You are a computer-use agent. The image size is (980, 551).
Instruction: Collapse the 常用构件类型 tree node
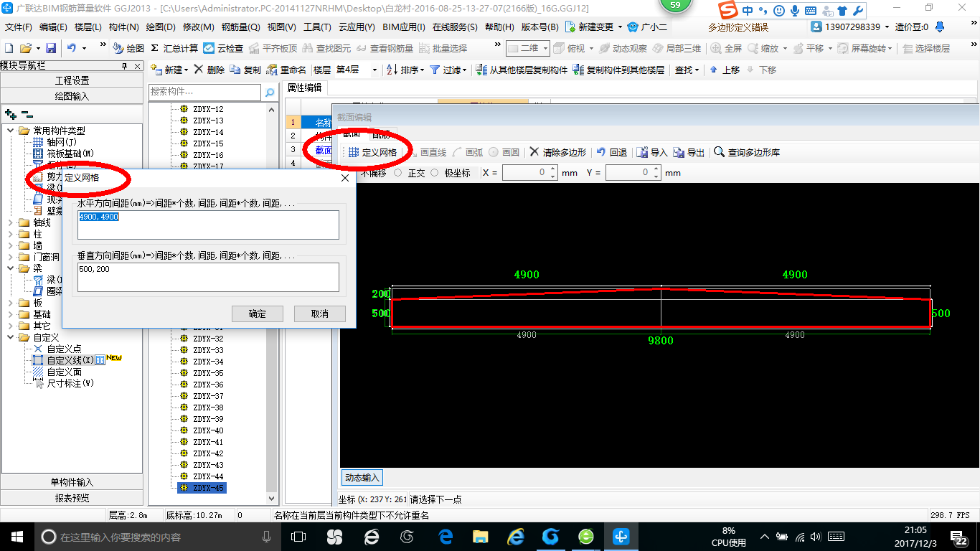click(x=11, y=131)
